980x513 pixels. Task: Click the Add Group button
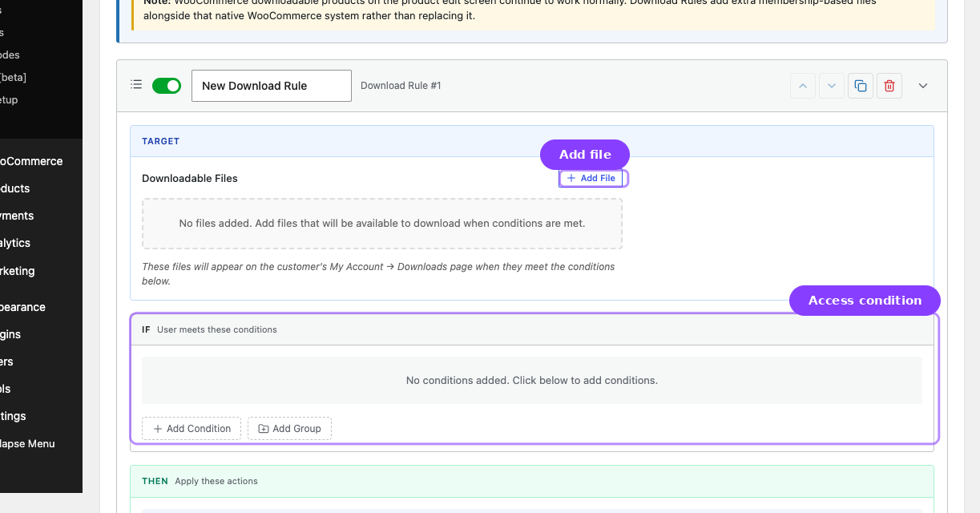coord(289,429)
